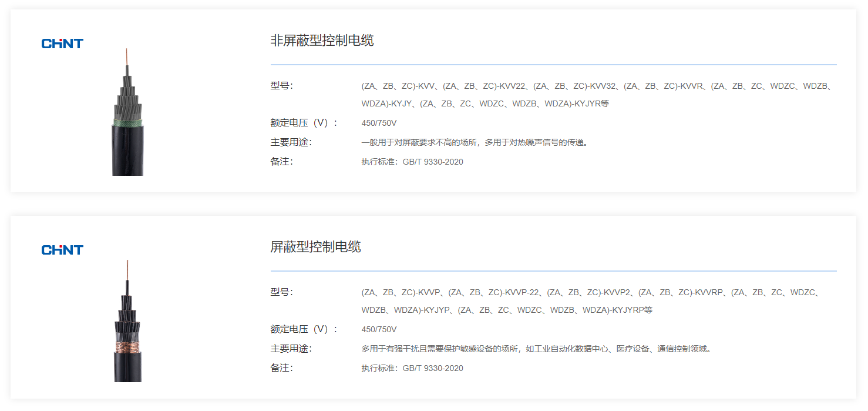This screenshot has height=411, width=868.
Task: Click the 额定电压（V） label in the non-shielded card
Action: pos(304,123)
